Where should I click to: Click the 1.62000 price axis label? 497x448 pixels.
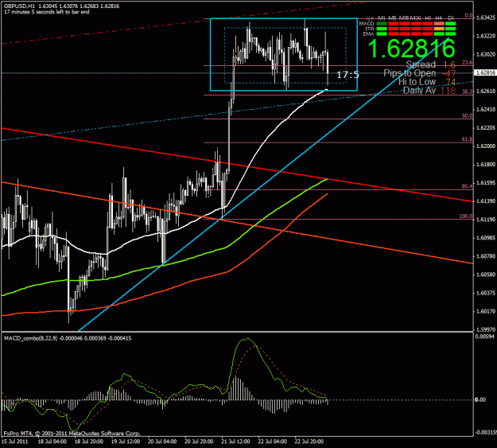486,146
